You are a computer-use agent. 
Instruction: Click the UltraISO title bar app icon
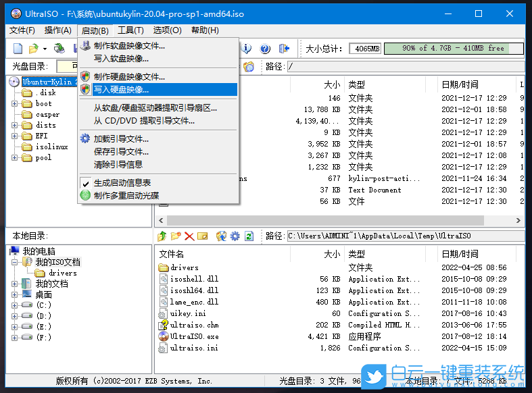click(x=16, y=14)
